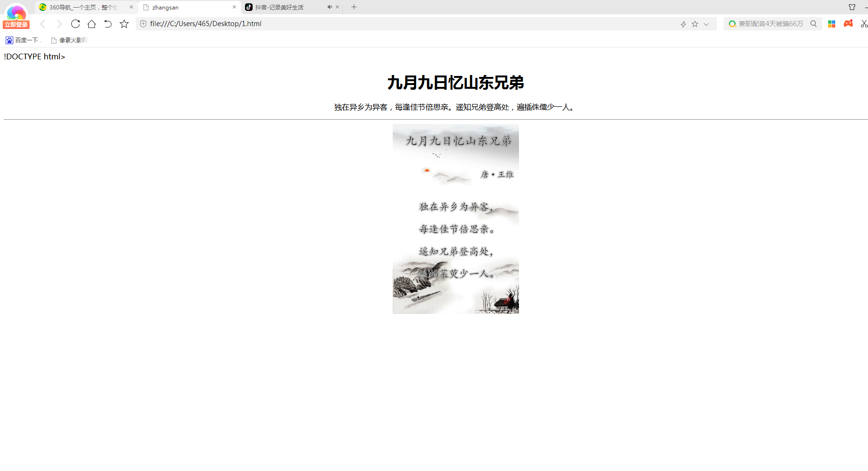This screenshot has height=471, width=868.
Task: Close the zhangsan tab
Action: pos(234,7)
